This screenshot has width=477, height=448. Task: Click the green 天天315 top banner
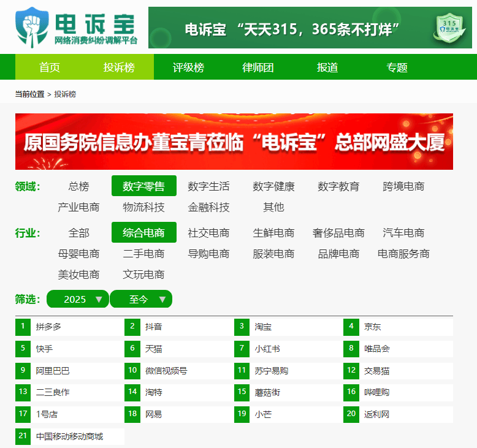310,28
